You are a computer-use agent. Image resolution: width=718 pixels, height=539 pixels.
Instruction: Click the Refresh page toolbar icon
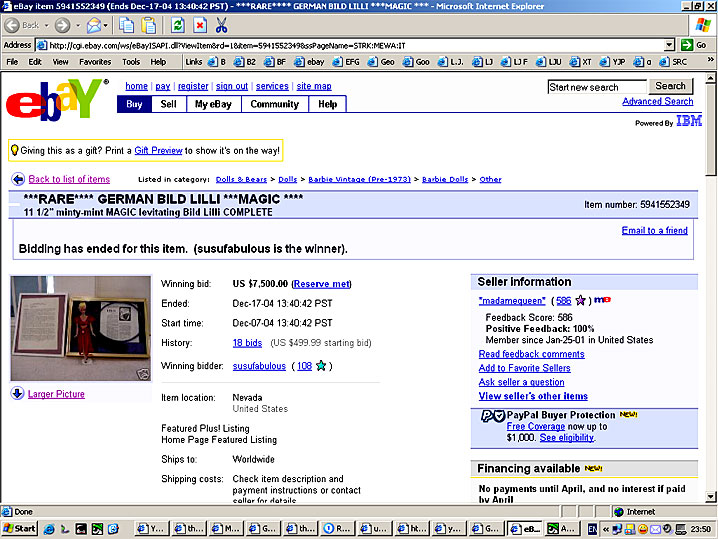pyautogui.click(x=178, y=25)
